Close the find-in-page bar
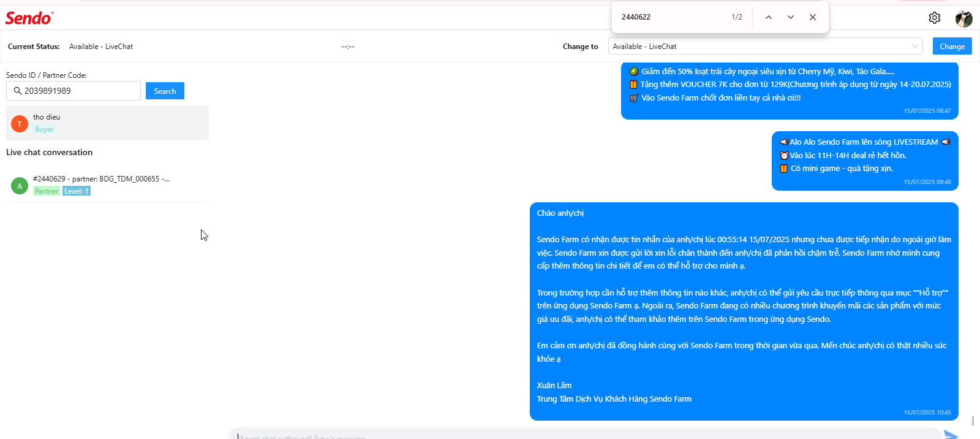Viewport: 980px width, 439px height. [x=813, y=17]
